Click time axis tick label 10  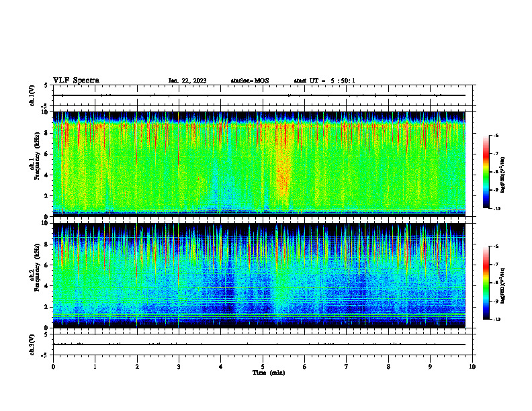pyautogui.click(x=472, y=367)
